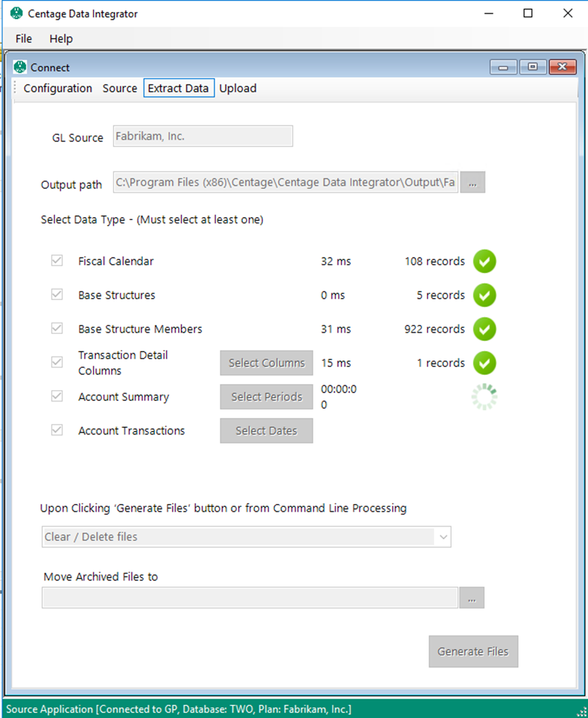Maximize the Centage Data Integrator window
The height and width of the screenshot is (718, 588).
[528, 13]
